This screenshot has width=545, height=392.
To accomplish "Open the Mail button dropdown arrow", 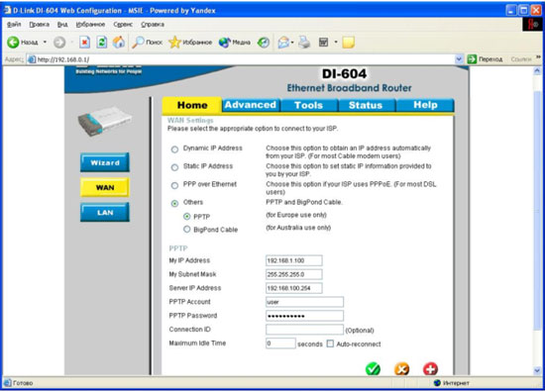I will pyautogui.click(x=292, y=43).
